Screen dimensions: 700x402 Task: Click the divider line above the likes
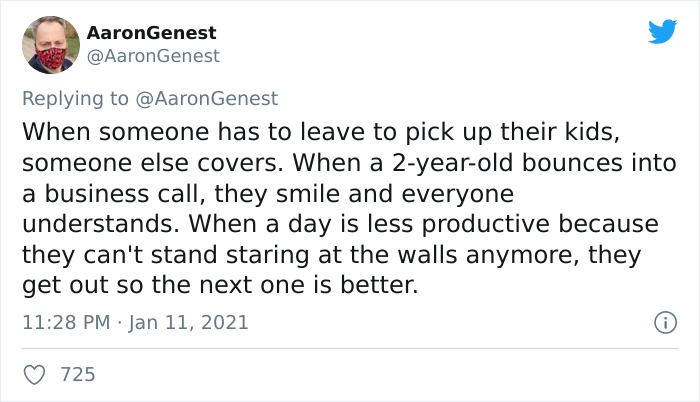pos(350,348)
